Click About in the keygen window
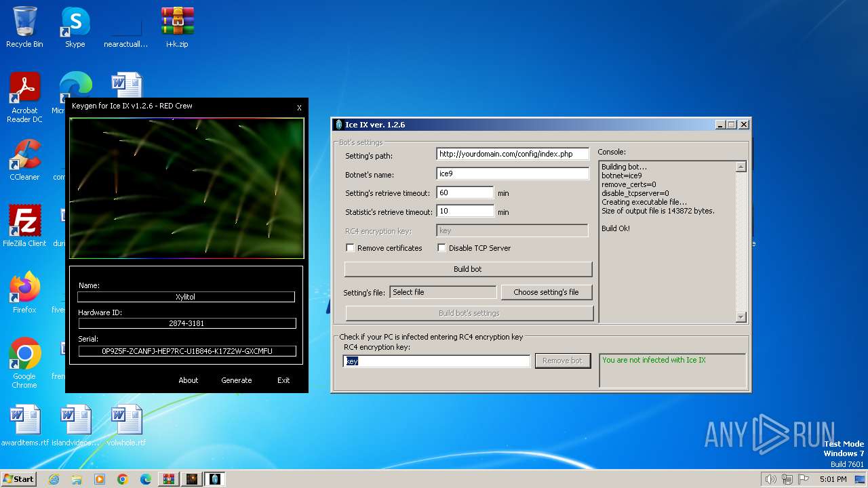The image size is (868, 488). [x=189, y=380]
